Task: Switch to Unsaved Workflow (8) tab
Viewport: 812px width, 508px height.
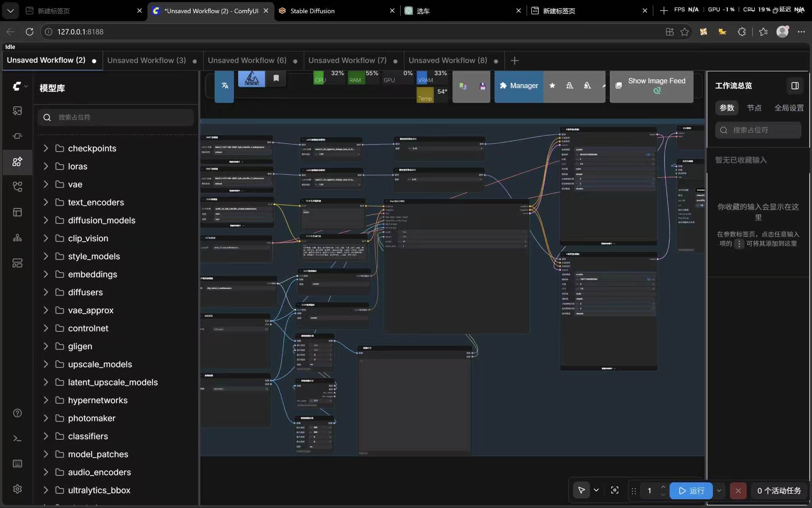Action: tap(454, 61)
